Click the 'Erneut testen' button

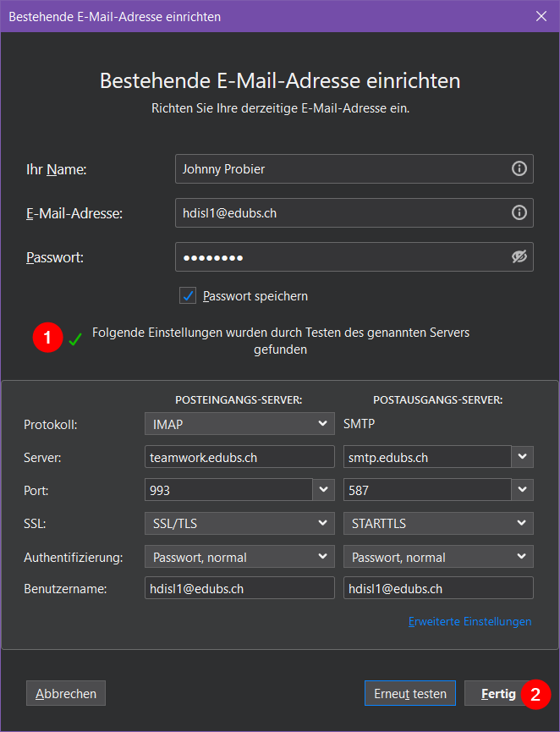point(410,694)
